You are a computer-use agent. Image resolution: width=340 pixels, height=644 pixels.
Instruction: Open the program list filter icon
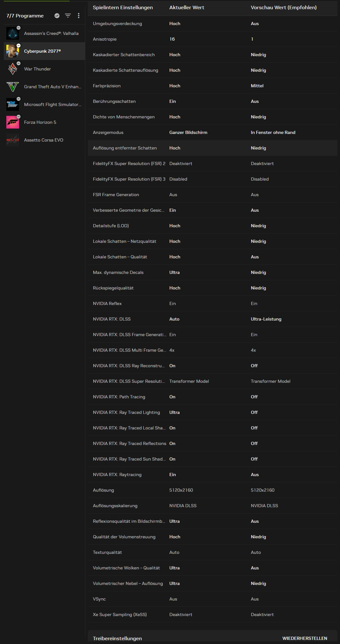point(68,16)
